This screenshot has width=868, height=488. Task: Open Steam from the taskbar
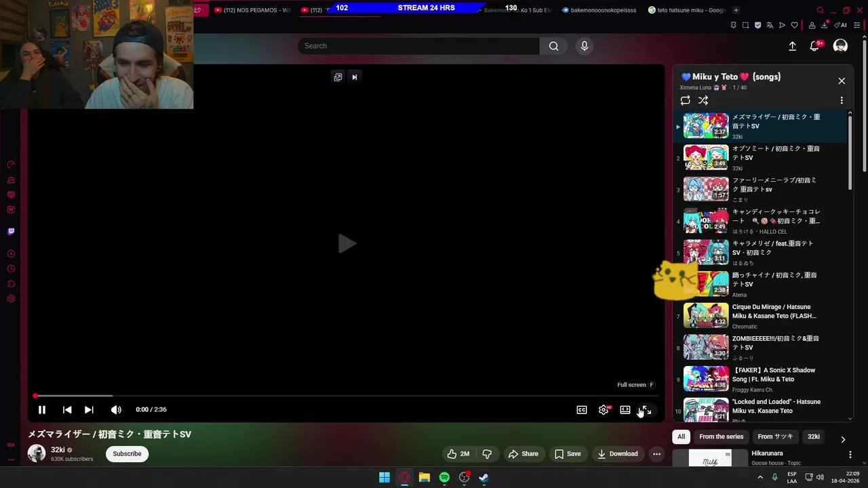[x=484, y=477]
